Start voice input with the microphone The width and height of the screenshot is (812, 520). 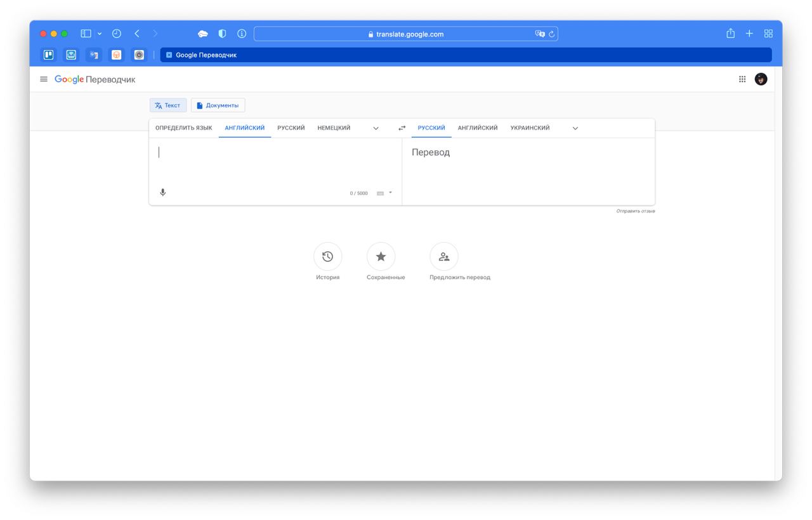pyautogui.click(x=163, y=192)
